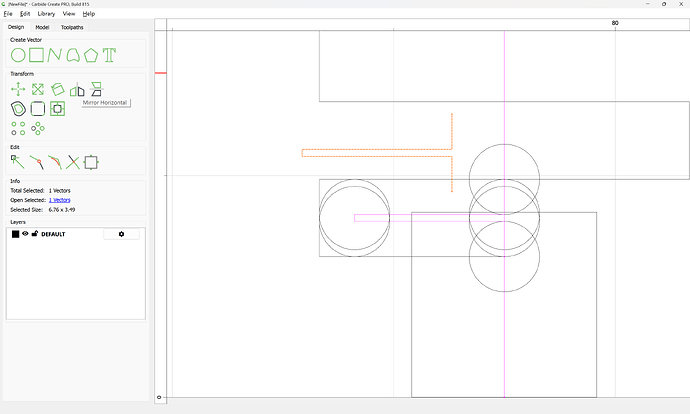Open the File menu
Viewport: 690px width, 414px height.
[x=8, y=14]
